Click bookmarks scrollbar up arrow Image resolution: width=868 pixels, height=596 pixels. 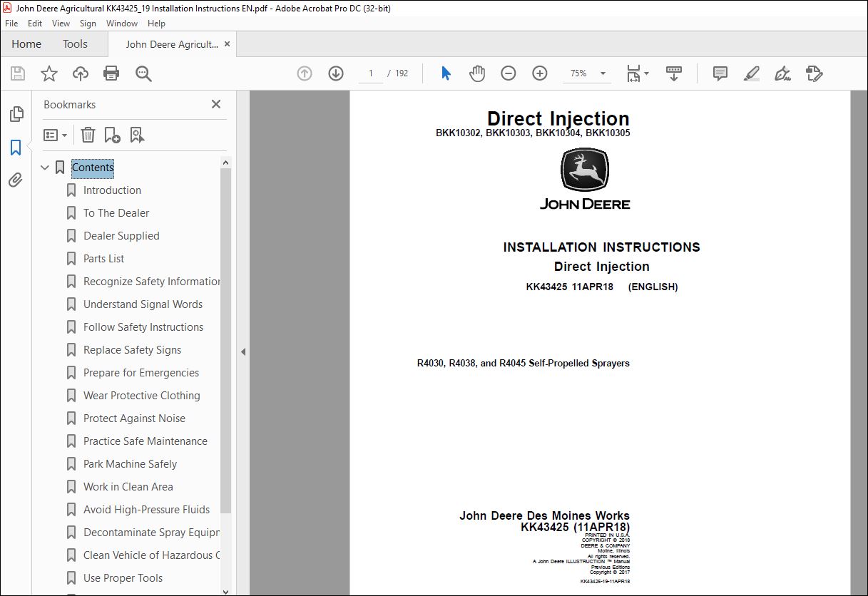click(226, 163)
